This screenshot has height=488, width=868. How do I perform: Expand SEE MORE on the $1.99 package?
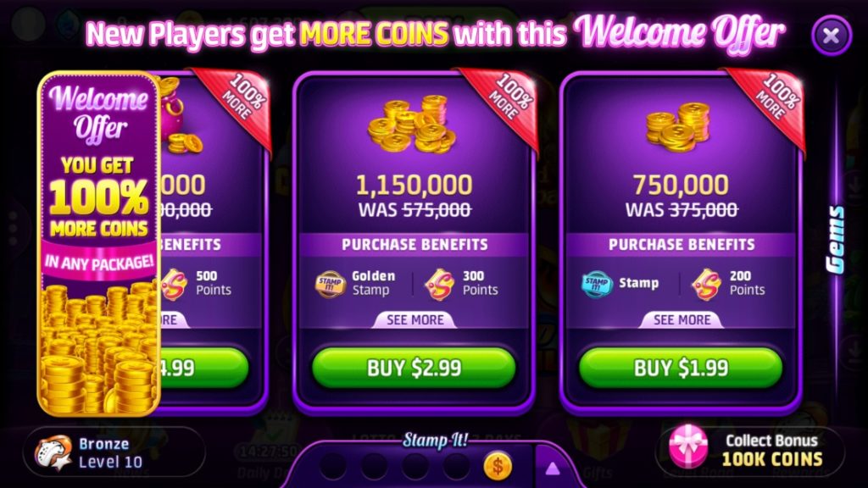(x=682, y=319)
